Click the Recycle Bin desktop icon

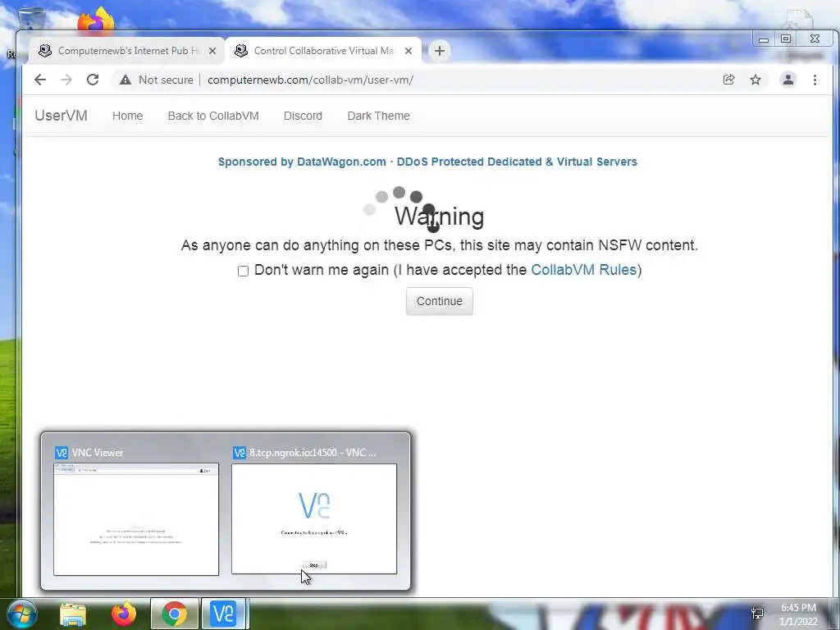(x=31, y=19)
